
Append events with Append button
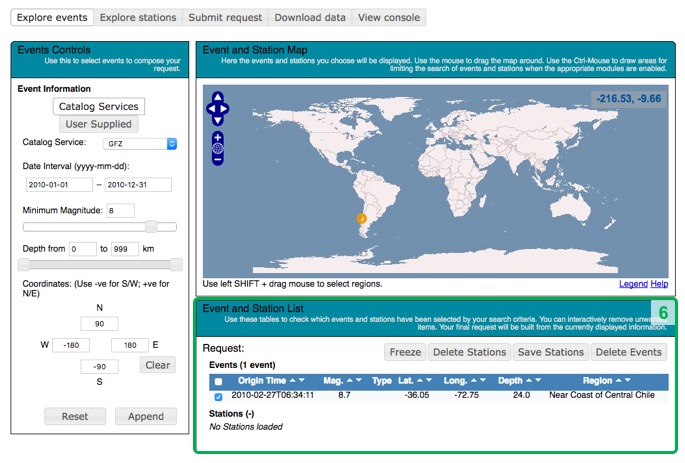(x=146, y=416)
